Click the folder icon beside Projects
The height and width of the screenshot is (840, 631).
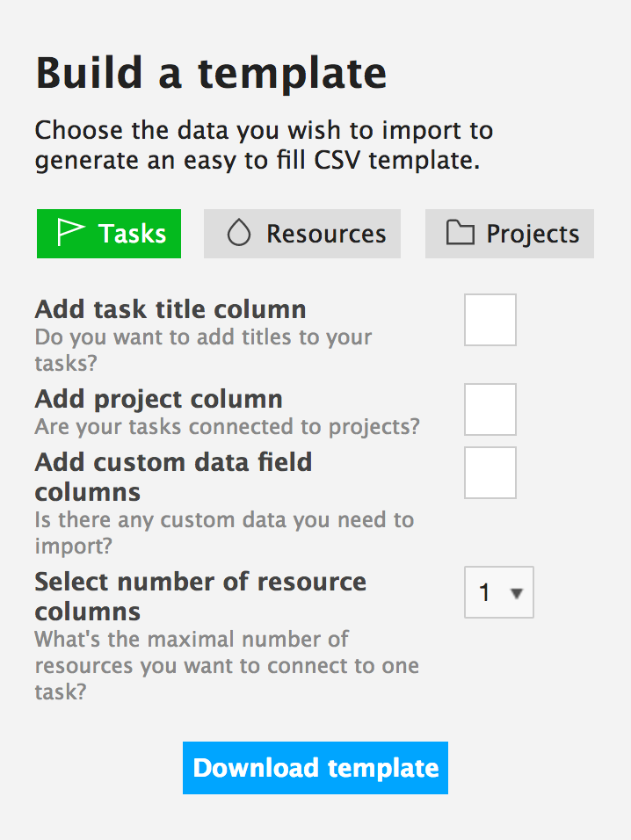(x=461, y=233)
